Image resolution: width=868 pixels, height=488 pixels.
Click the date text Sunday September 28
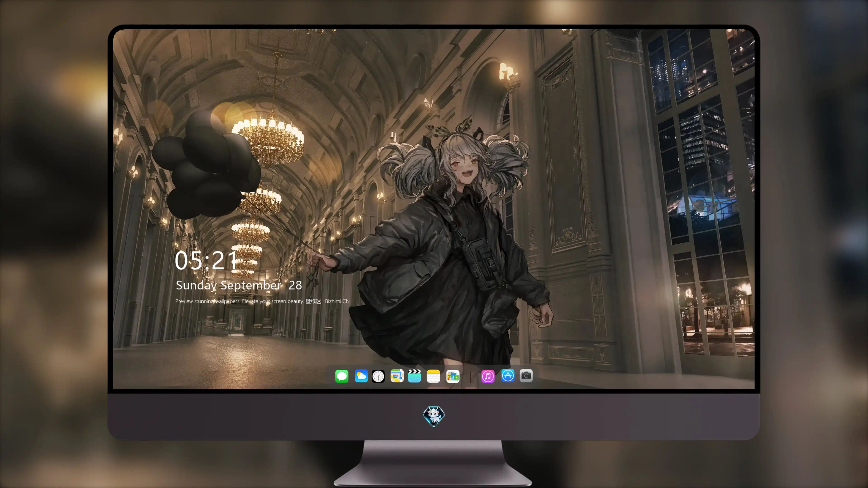click(239, 285)
